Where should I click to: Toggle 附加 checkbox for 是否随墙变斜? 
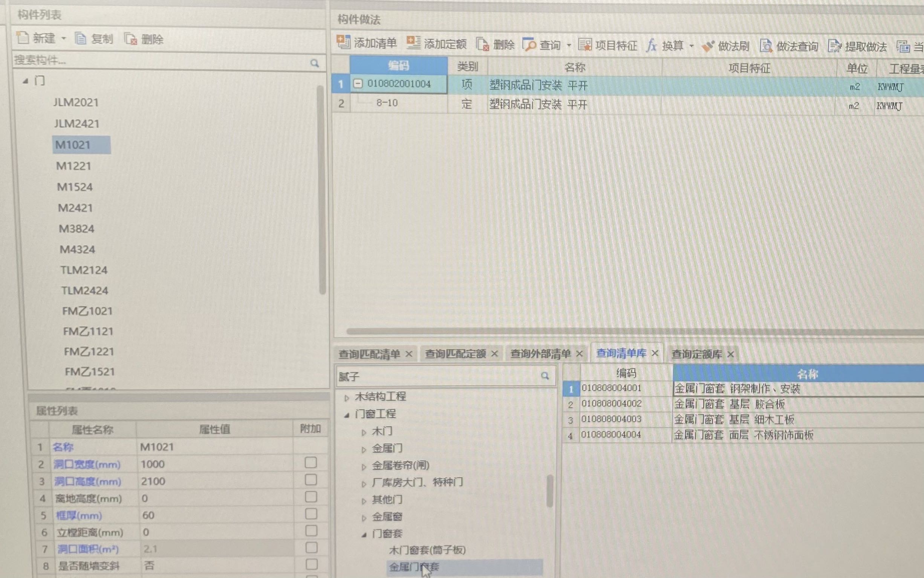click(312, 564)
